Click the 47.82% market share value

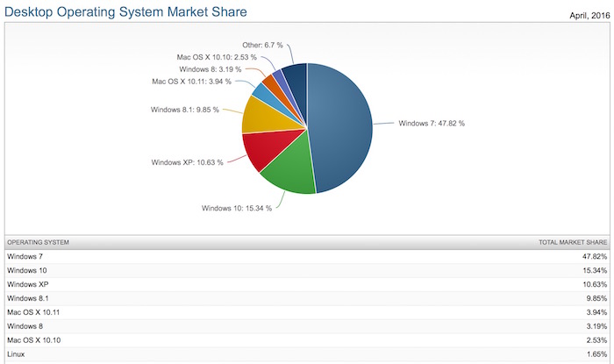coord(593,256)
